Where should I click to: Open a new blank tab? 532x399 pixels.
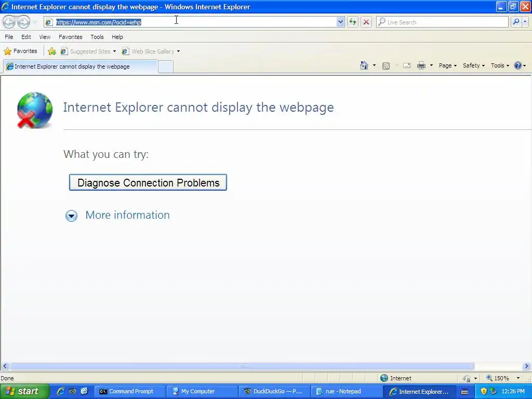(x=166, y=66)
